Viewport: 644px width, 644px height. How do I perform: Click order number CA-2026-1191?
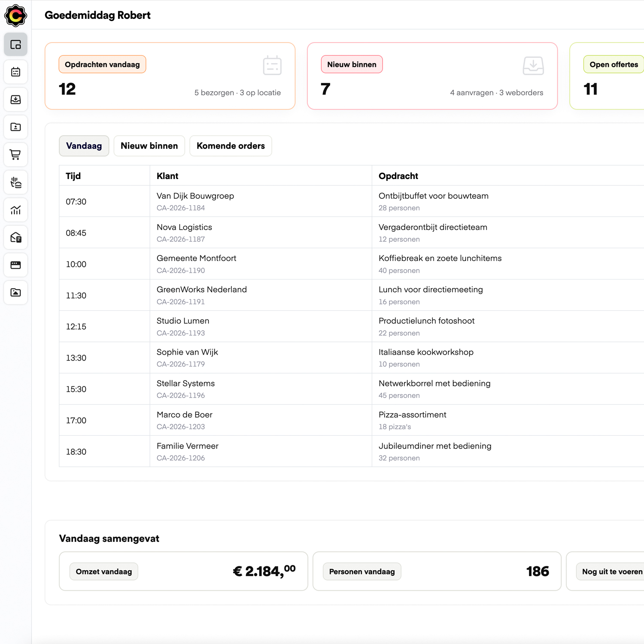[x=181, y=302]
